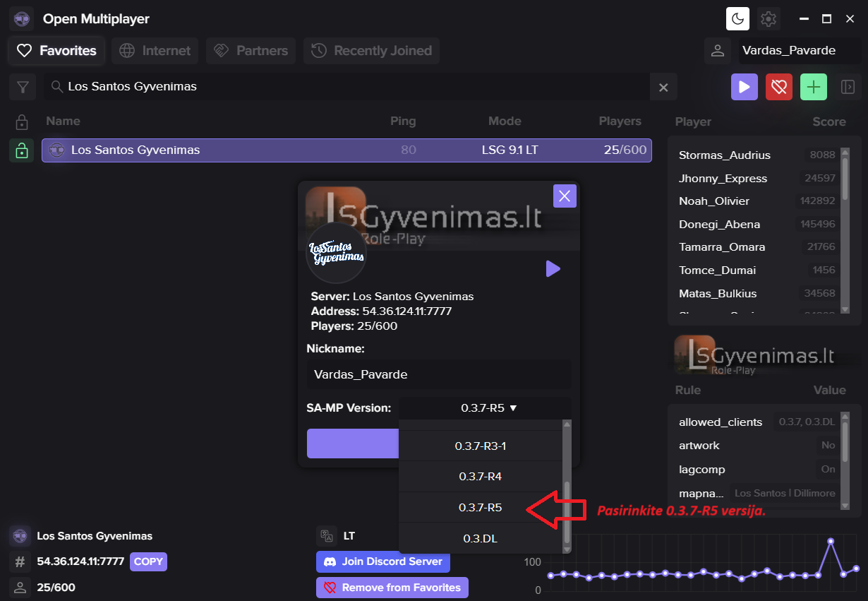868x601 pixels.
Task: Click the purple play button in toolbar
Action: (x=744, y=87)
